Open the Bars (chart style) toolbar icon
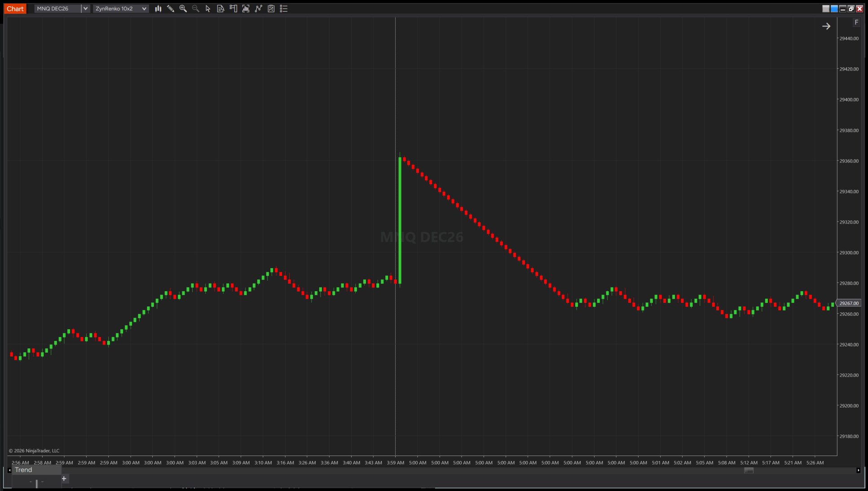 coord(158,9)
